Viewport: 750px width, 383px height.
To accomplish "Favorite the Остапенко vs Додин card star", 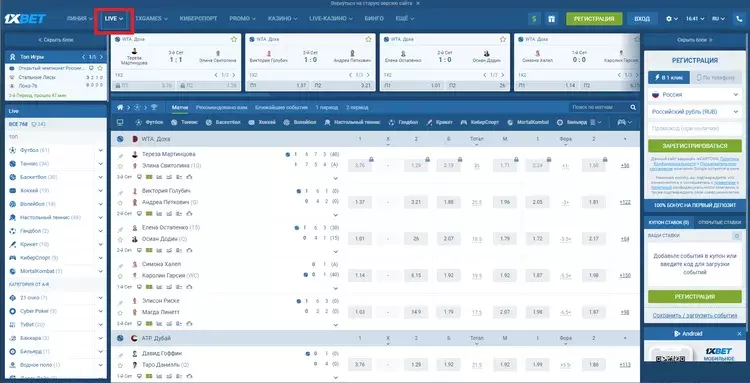I will point(503,39).
